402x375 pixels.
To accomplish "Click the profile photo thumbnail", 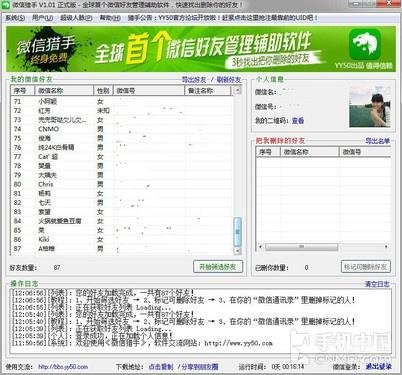I will click(369, 107).
